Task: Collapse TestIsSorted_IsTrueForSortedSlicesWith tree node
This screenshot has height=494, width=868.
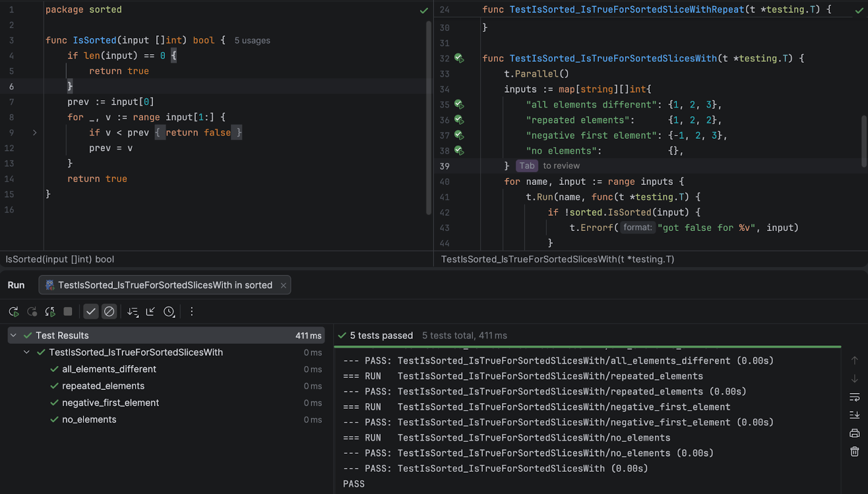Action: coord(27,352)
